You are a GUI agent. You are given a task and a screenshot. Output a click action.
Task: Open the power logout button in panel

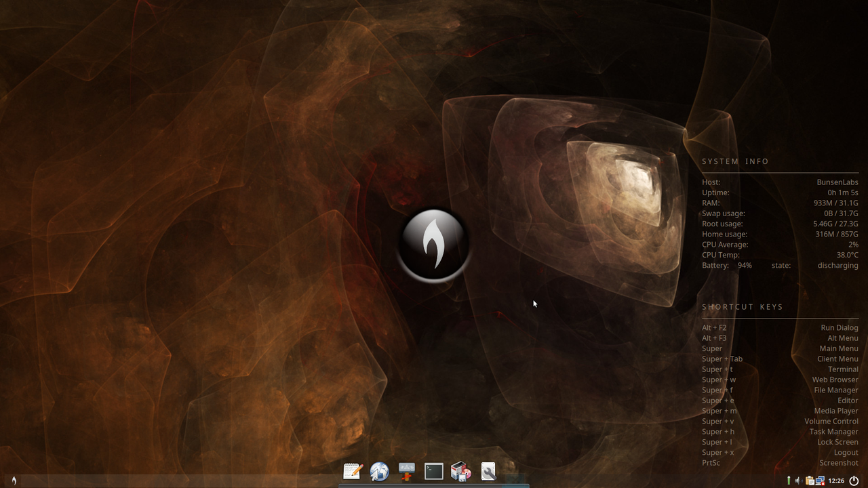click(x=854, y=481)
